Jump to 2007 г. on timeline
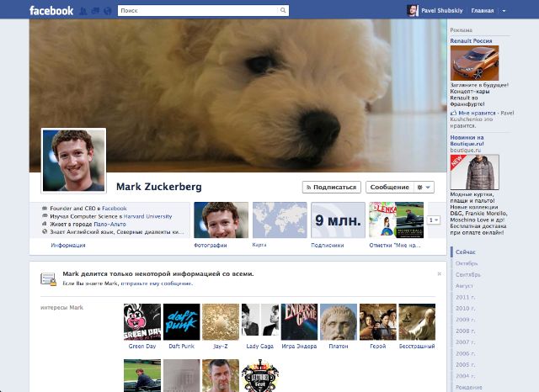 pyautogui.click(x=466, y=342)
